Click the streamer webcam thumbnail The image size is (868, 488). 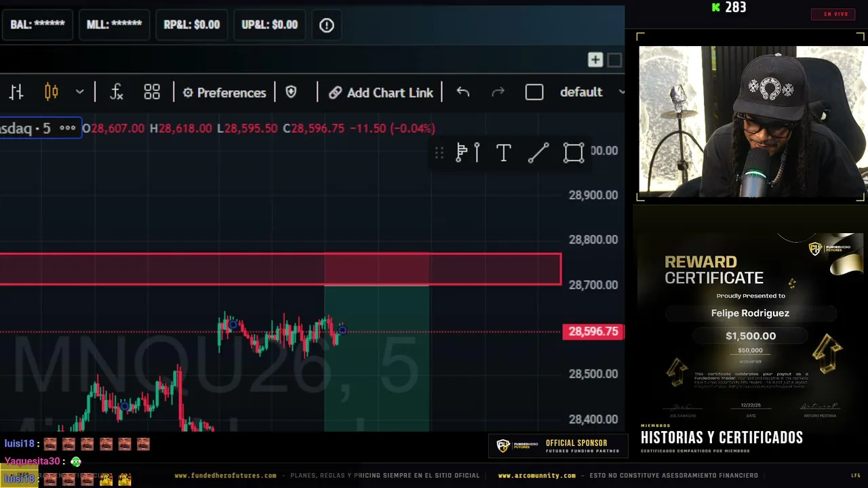(x=752, y=122)
